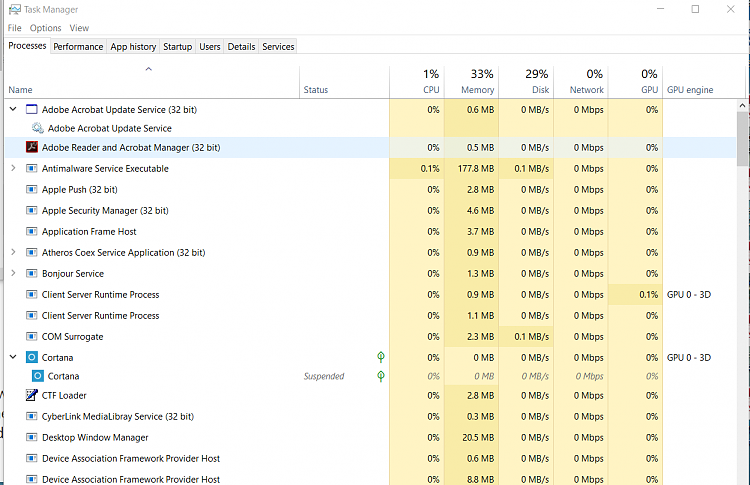Click the CTF Loader pen icon
The image size is (750, 485).
(32, 395)
